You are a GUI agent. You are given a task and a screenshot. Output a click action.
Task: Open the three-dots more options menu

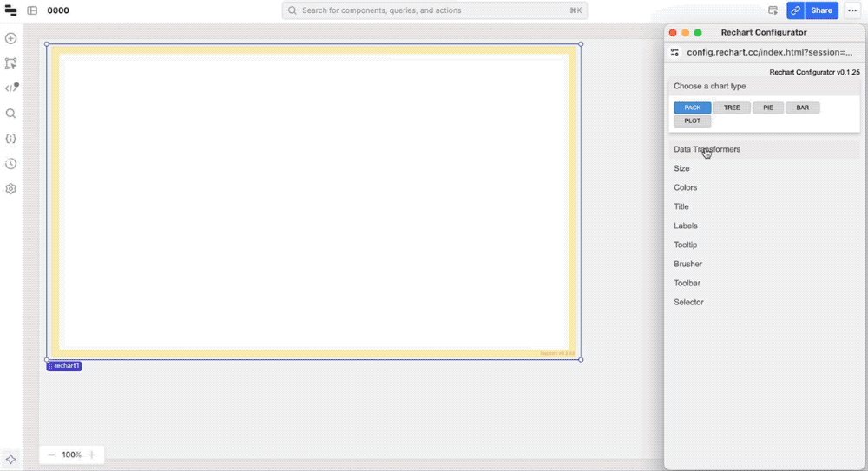tap(852, 10)
